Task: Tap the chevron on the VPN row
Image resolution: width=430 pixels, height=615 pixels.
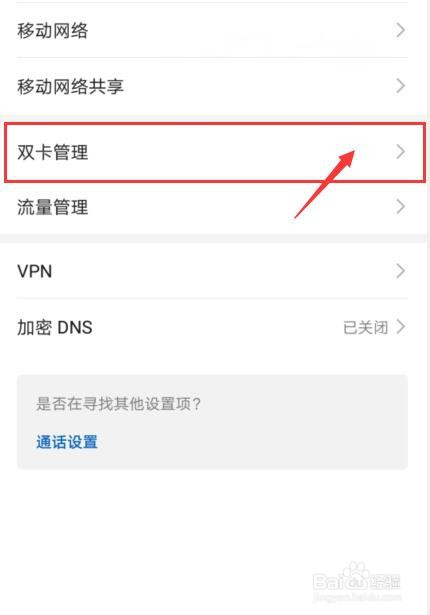Action: pos(400,271)
